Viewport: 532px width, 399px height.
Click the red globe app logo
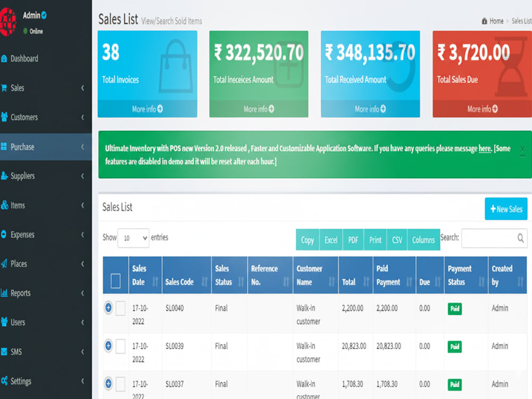pyautogui.click(x=7, y=22)
